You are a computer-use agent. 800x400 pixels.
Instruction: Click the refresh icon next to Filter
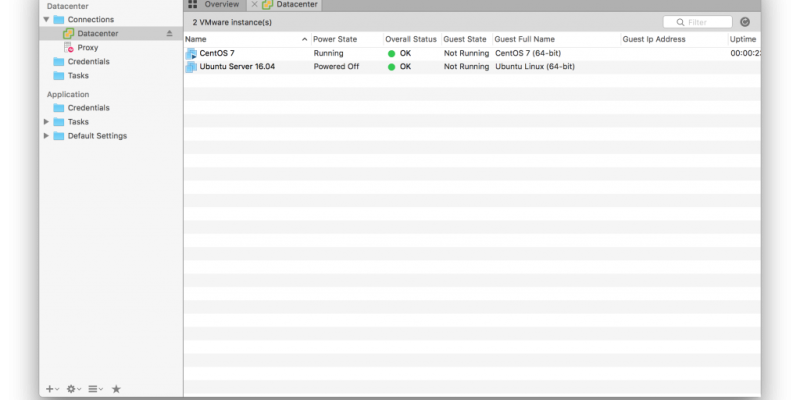[744, 21]
